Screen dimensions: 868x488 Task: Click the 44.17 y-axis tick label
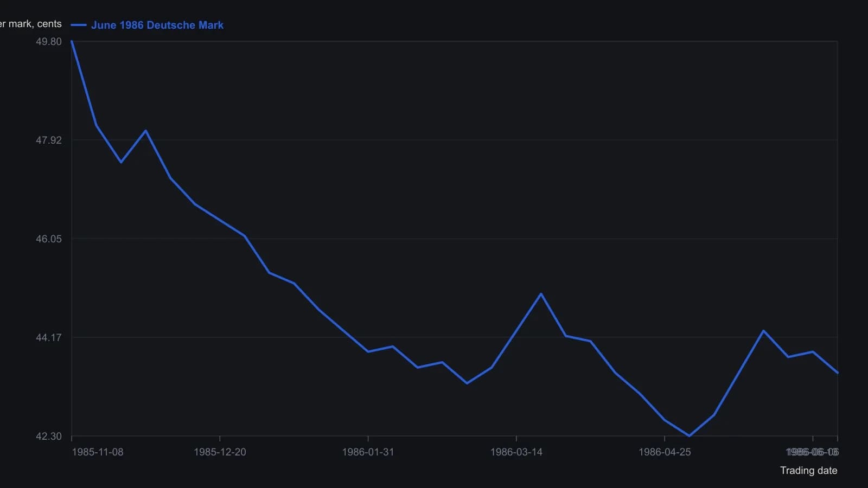point(49,338)
